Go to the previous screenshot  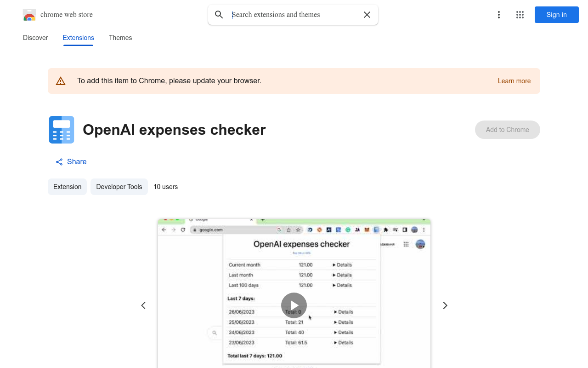(x=143, y=305)
